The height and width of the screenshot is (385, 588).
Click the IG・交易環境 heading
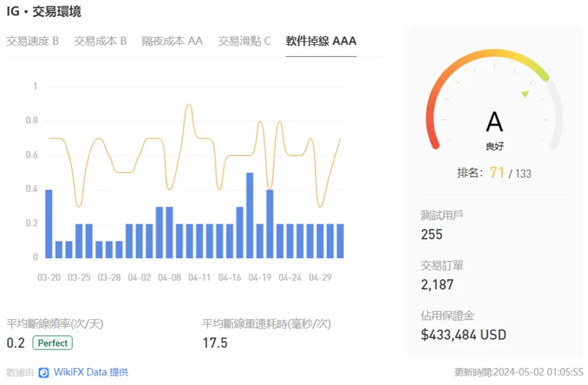click(44, 12)
